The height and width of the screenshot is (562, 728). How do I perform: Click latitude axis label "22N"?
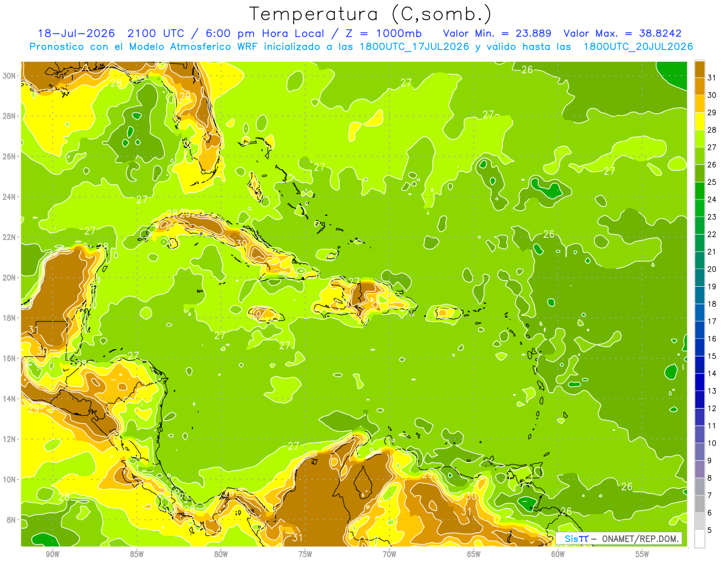(8, 237)
